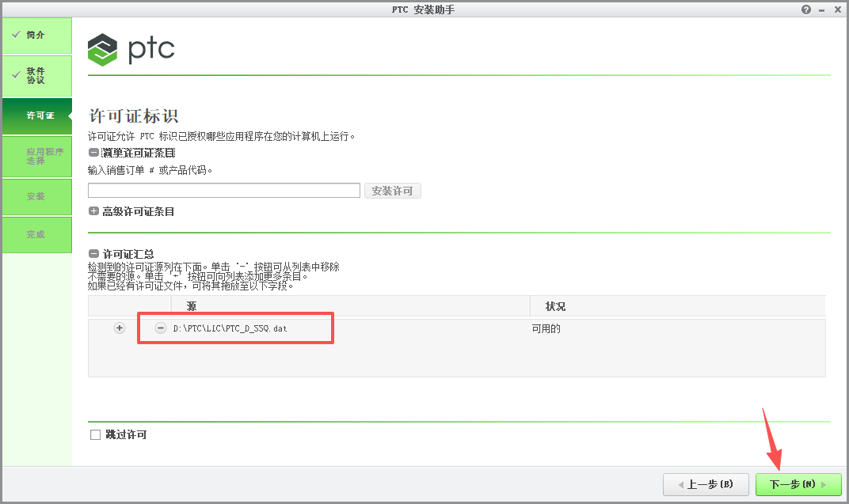
Task: Click the minimize icon in title bar
Action: [x=821, y=9]
